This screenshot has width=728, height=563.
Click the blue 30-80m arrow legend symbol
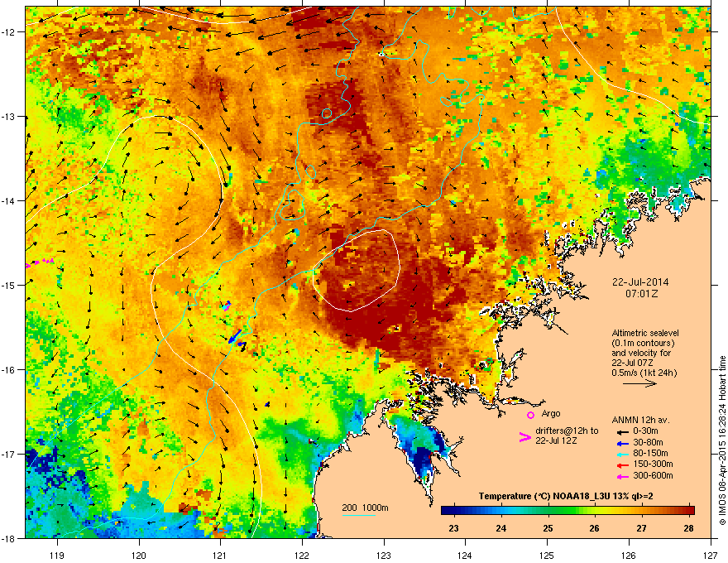click(x=623, y=443)
